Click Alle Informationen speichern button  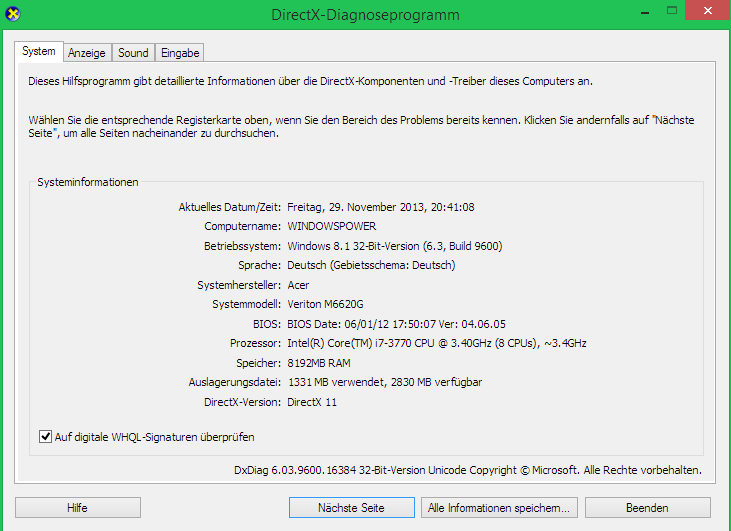(x=499, y=508)
